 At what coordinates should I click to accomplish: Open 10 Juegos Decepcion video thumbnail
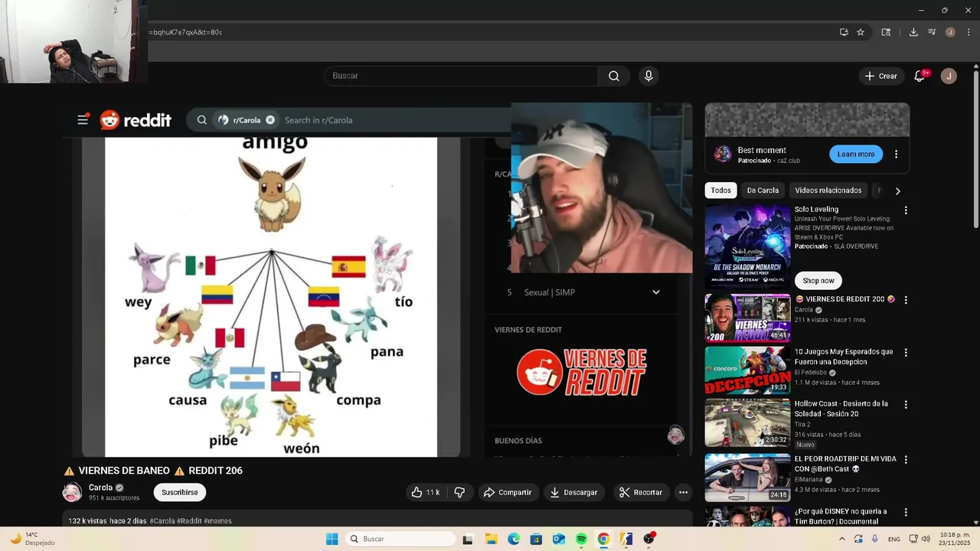tap(747, 370)
